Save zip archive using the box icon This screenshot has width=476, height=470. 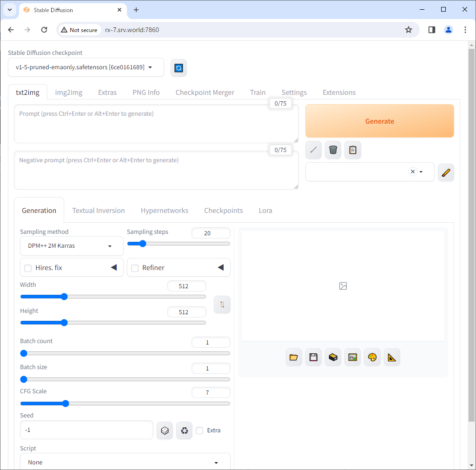point(333,357)
